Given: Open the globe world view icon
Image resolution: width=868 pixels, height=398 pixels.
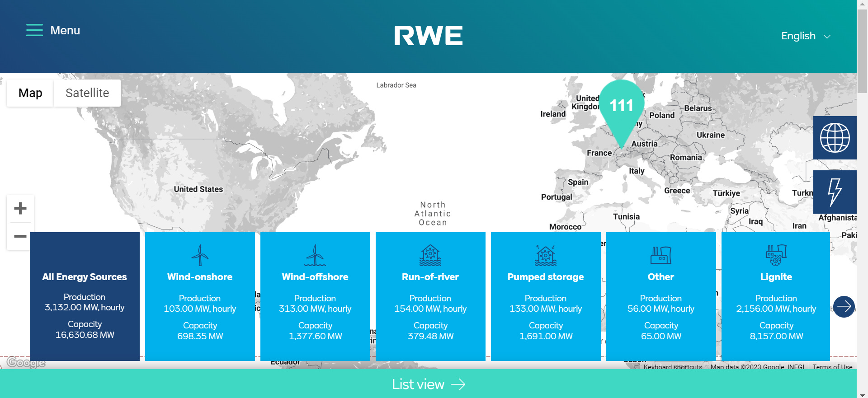Looking at the screenshot, I should [x=835, y=138].
